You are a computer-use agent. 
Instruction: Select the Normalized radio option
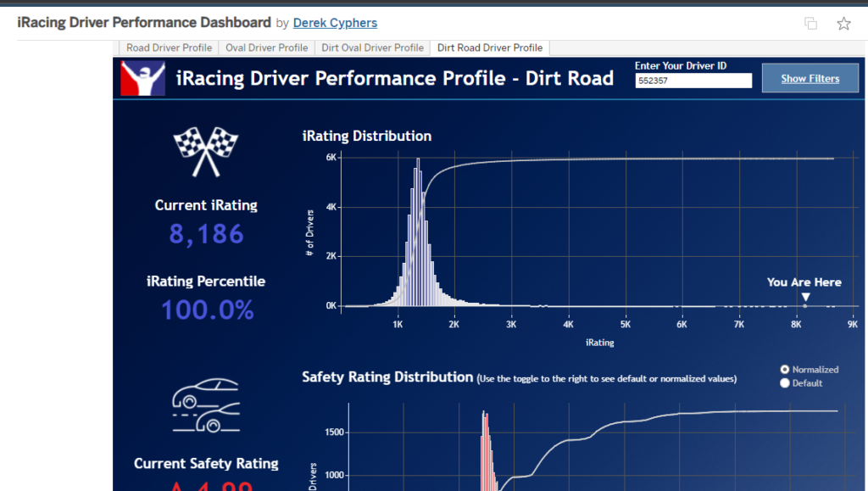[785, 370]
